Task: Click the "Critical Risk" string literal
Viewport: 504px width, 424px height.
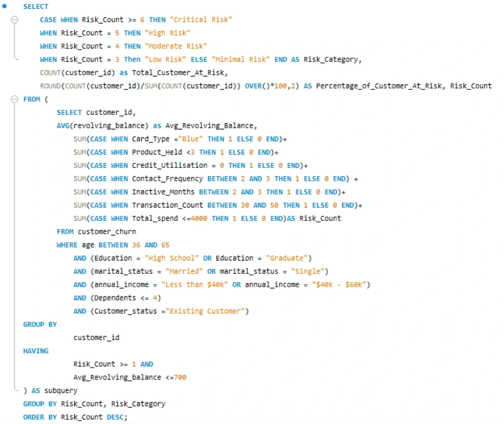Action: tap(201, 20)
